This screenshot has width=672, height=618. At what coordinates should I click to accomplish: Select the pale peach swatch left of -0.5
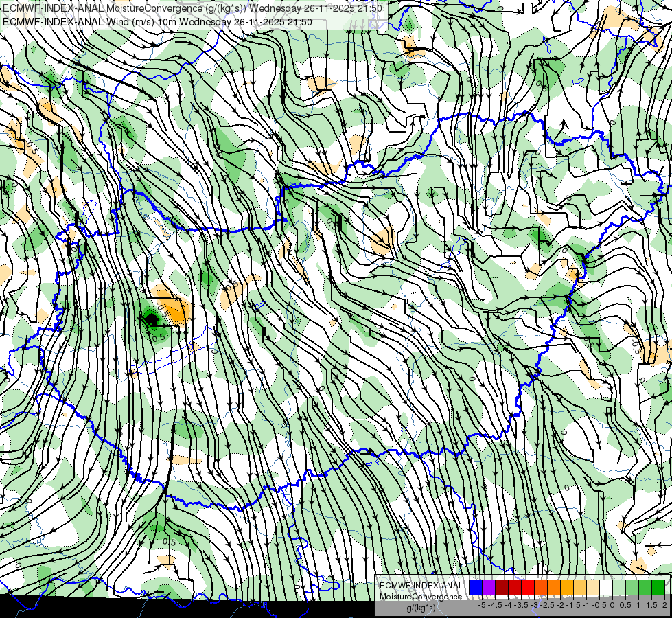[x=593, y=587]
